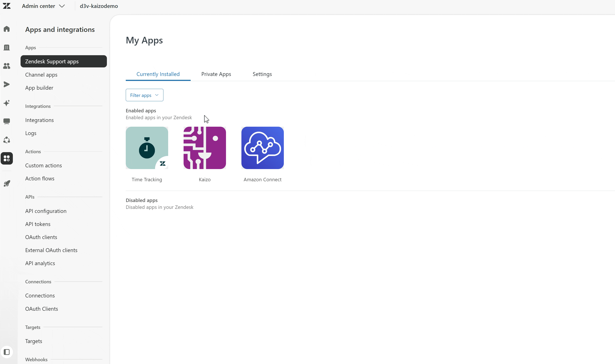The height and width of the screenshot is (364, 615).
Task: Open the Admin center product switcher dropdown
Action: [43, 6]
